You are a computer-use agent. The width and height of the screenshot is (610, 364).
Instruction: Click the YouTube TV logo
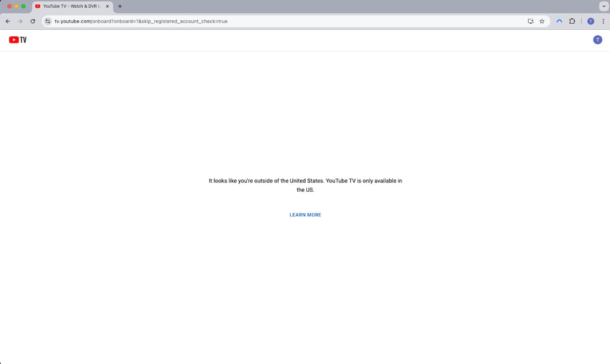pyautogui.click(x=17, y=40)
